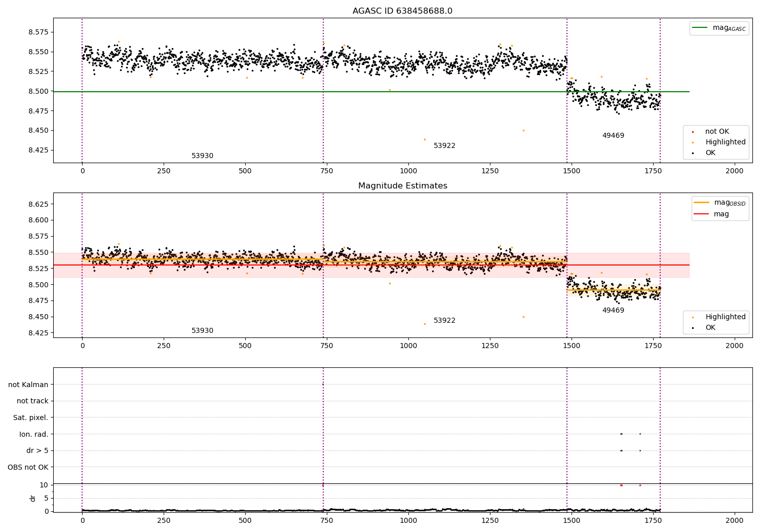Click the 'dr' y-axis label
Image resolution: width=760 pixels, height=532 pixels.
pos(33,498)
